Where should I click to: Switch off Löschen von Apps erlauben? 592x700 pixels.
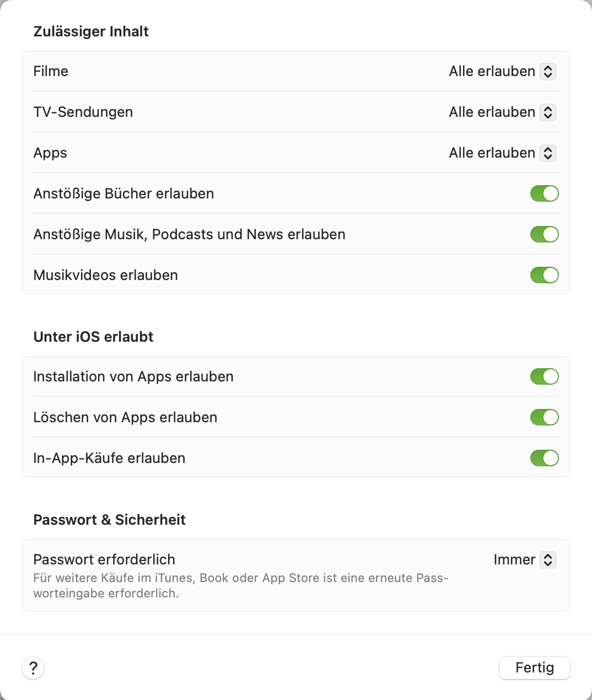click(x=544, y=418)
